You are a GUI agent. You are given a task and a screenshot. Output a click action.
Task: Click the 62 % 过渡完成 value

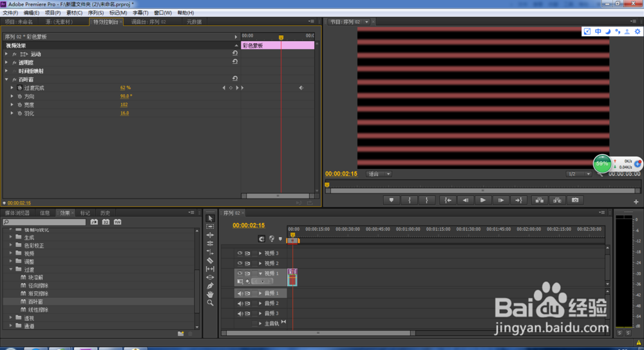point(126,88)
